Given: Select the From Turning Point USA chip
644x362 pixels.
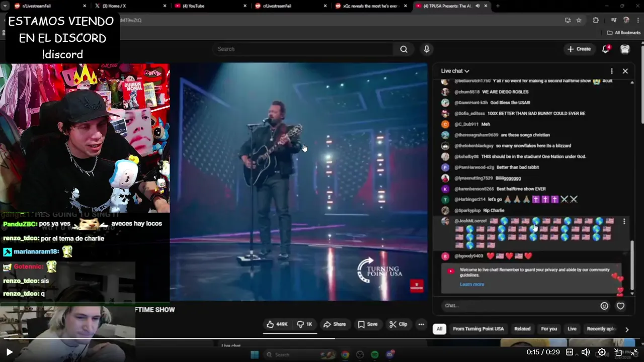Looking at the screenshot, I should click(x=478, y=329).
